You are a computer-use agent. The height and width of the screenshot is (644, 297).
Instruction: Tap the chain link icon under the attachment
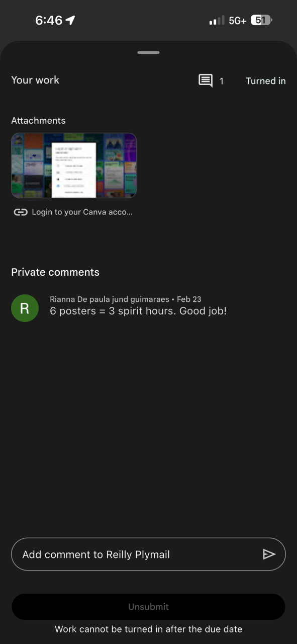[20, 212]
